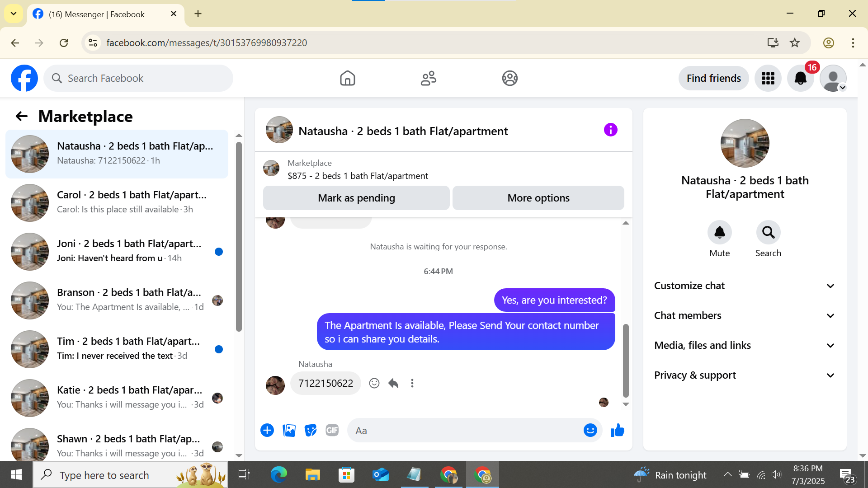Open the GIF picker icon
The height and width of the screenshot is (488, 868).
click(332, 431)
